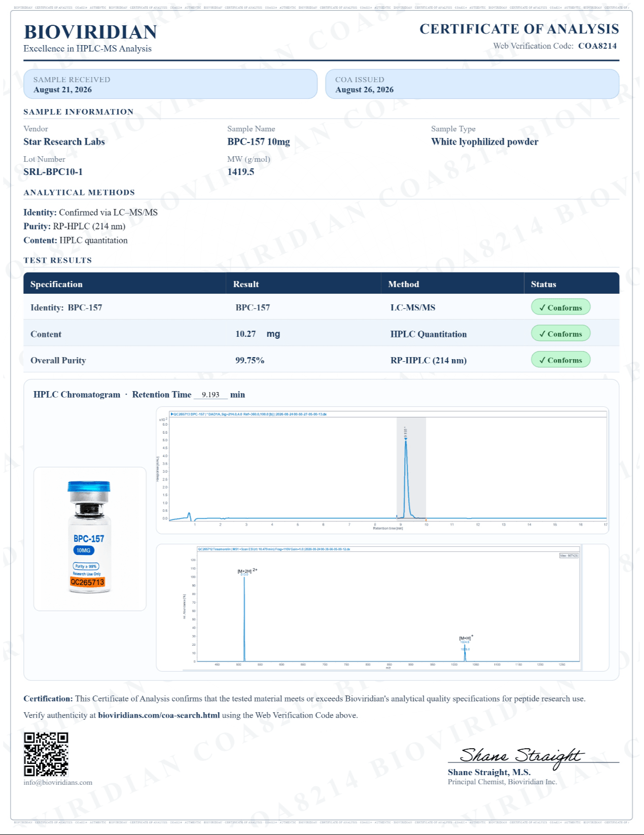The width and height of the screenshot is (644, 835).
Task: Click the HPLC Chromatogram heading
Action: 77,395
